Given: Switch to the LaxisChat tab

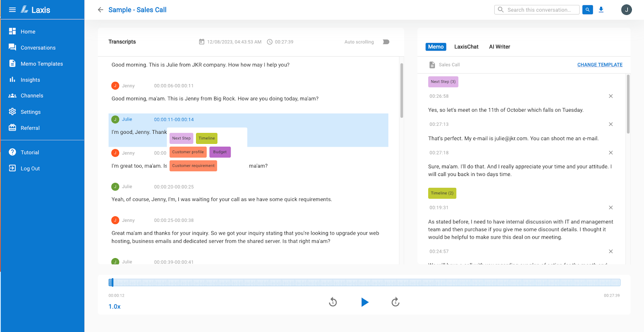Looking at the screenshot, I should 466,47.
